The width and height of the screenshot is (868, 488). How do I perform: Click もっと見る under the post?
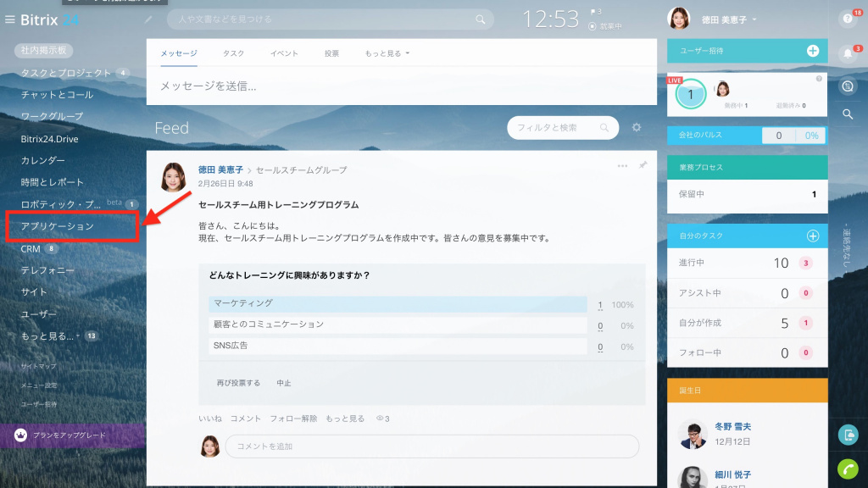click(345, 419)
